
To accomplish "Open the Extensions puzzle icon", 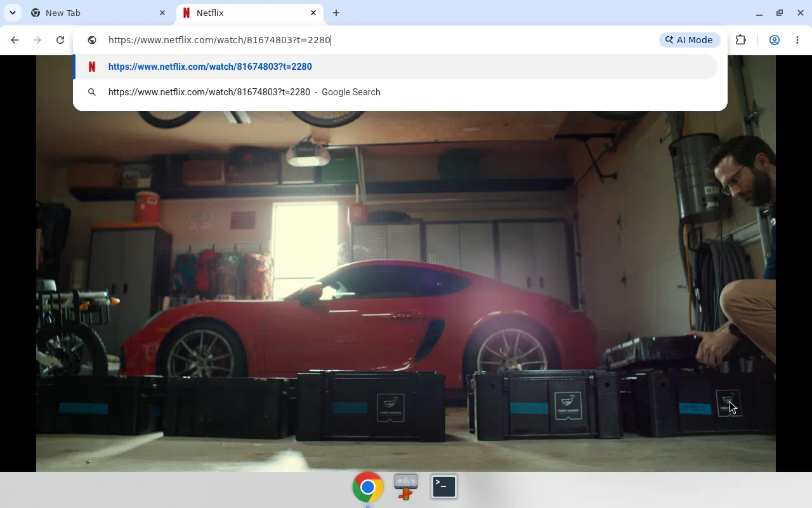I will tap(741, 40).
